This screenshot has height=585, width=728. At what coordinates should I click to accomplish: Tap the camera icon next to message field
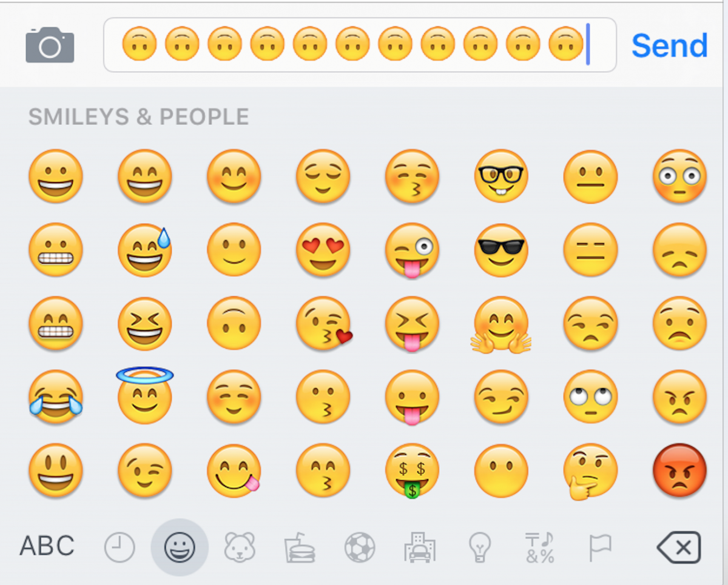[50, 44]
